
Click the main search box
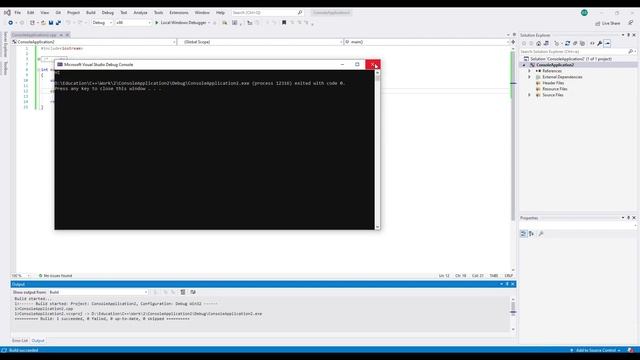(267, 13)
